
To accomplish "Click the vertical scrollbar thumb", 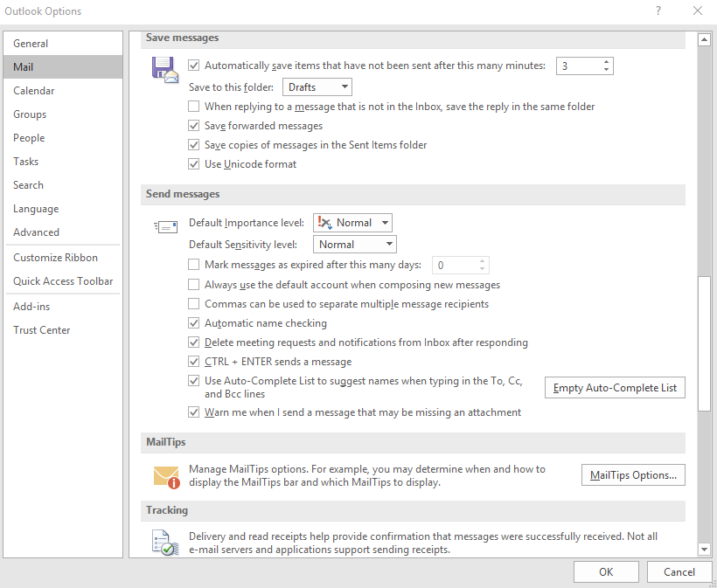I will (704, 343).
